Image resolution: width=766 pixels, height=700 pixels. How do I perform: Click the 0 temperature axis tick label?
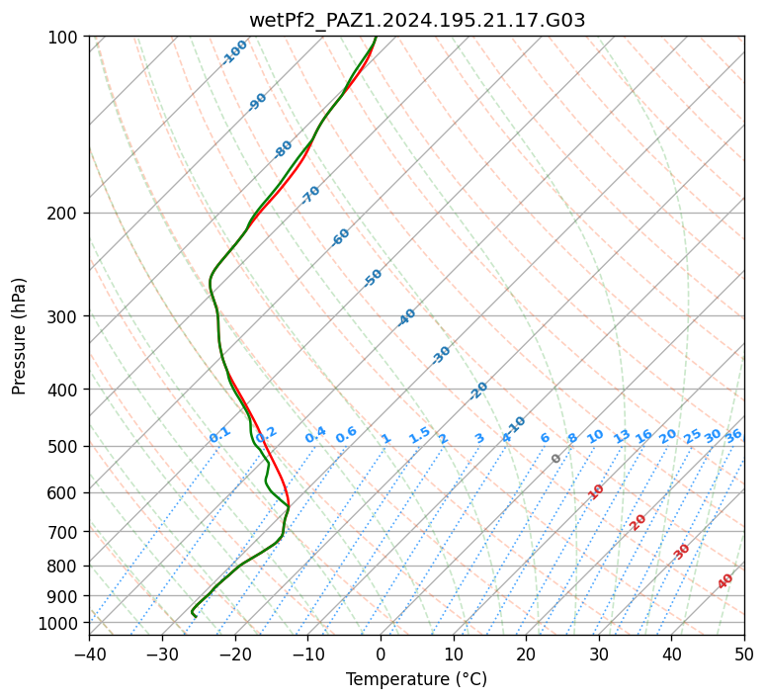tap(382, 654)
